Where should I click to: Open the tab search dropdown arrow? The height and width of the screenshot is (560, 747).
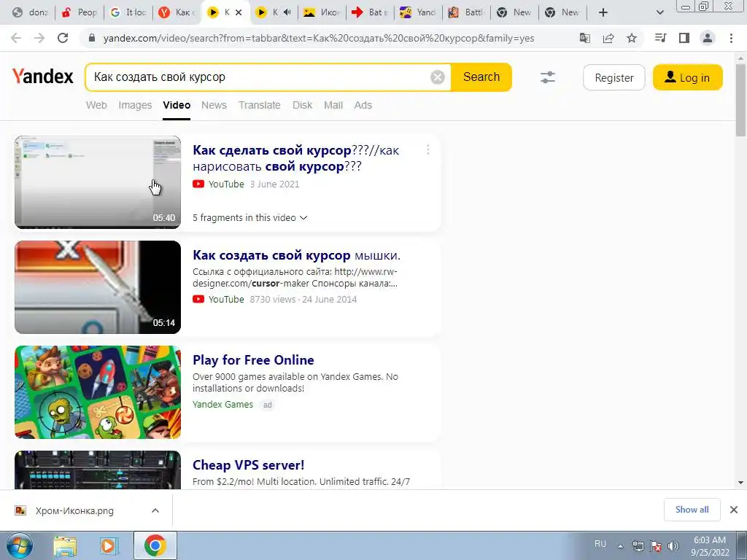coord(659,12)
